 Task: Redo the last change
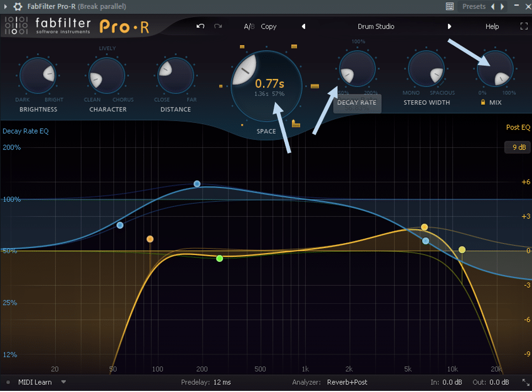point(218,26)
